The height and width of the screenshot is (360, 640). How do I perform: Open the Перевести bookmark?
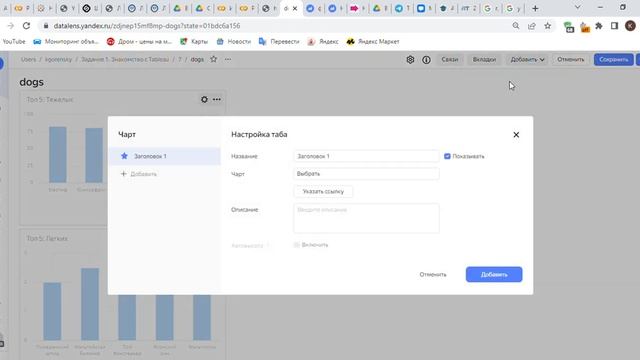tap(279, 42)
